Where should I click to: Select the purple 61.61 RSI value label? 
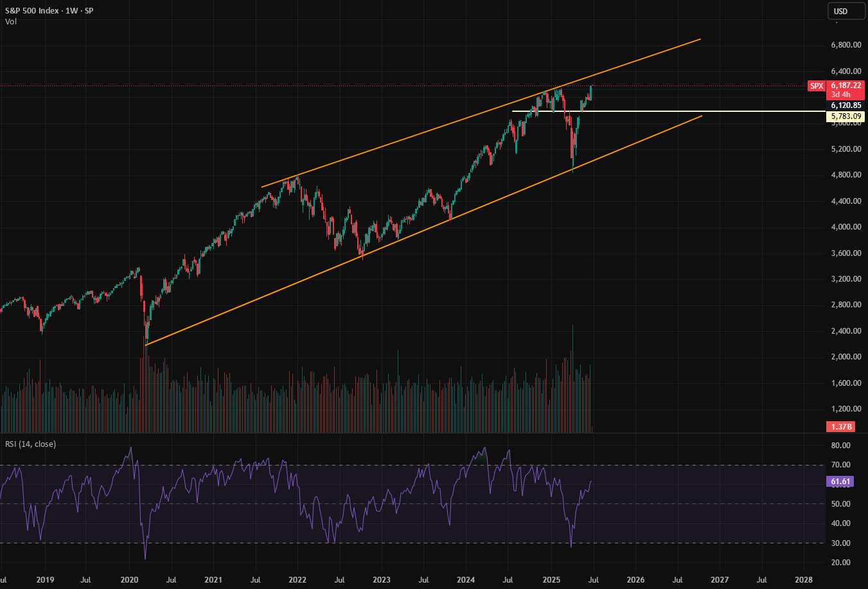(x=840, y=481)
